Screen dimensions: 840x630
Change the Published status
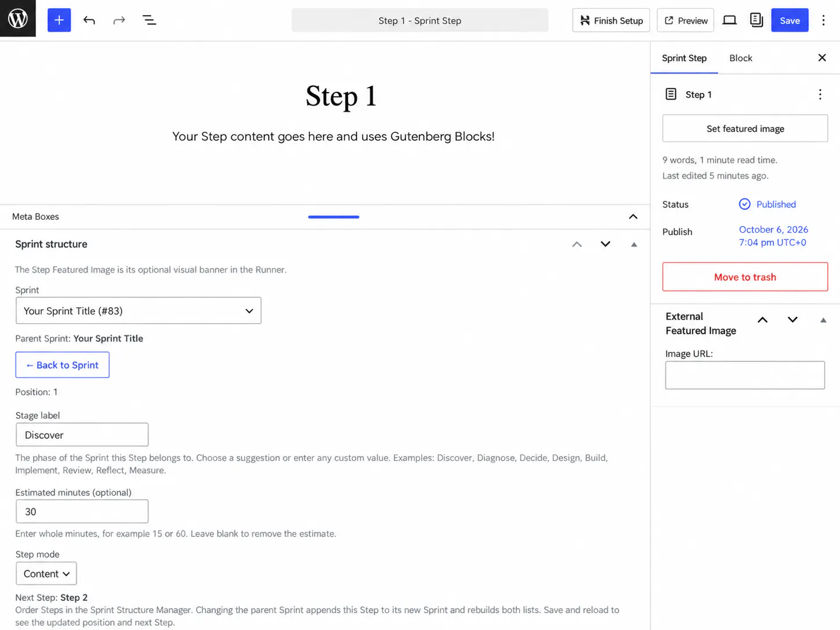coord(767,204)
